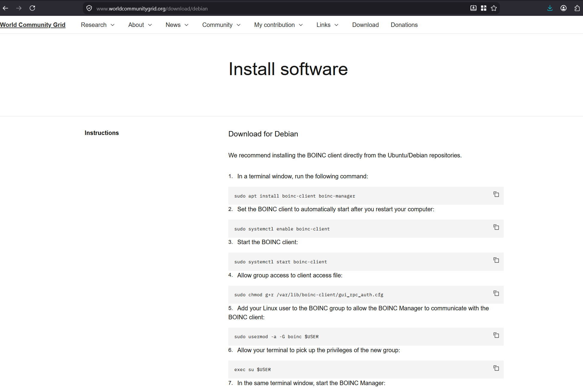Image resolution: width=583 pixels, height=392 pixels.
Task: Click the 'exec su $USER' code text
Action: click(x=253, y=370)
